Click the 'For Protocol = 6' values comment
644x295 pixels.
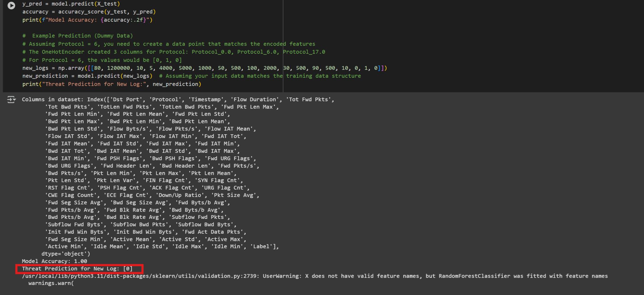pyautogui.click(x=102, y=60)
